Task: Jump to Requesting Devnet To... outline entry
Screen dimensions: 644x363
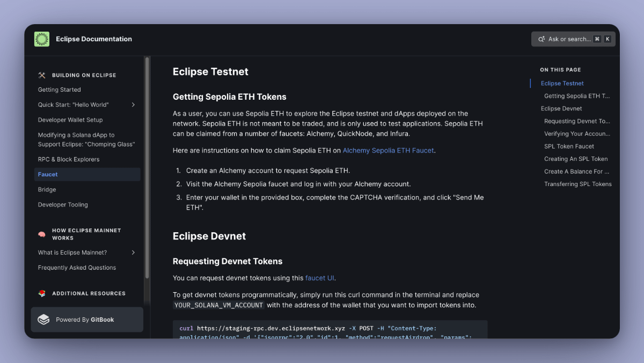Action: coord(577,121)
